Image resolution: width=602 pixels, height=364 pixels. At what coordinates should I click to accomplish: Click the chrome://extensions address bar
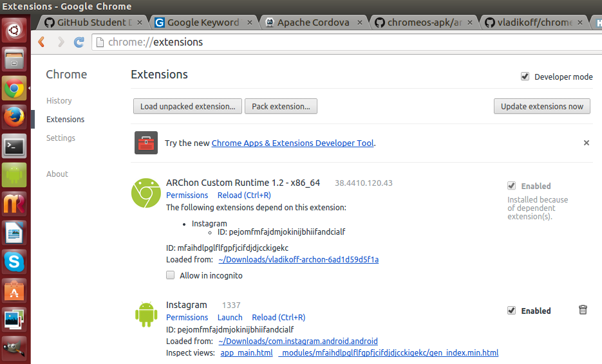(346, 42)
